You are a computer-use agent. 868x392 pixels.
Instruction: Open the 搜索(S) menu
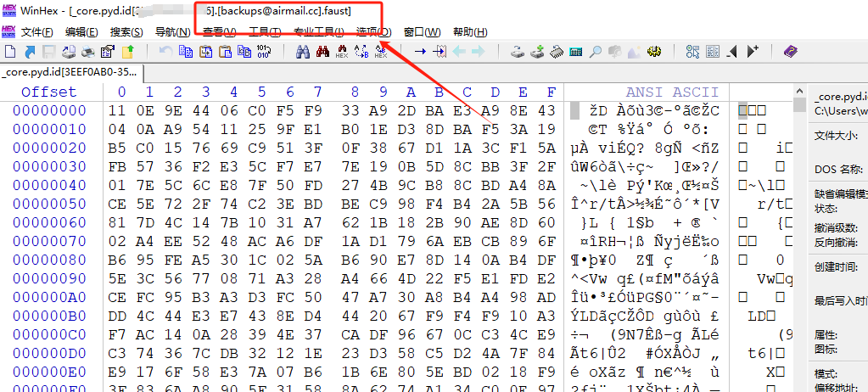pos(126,32)
